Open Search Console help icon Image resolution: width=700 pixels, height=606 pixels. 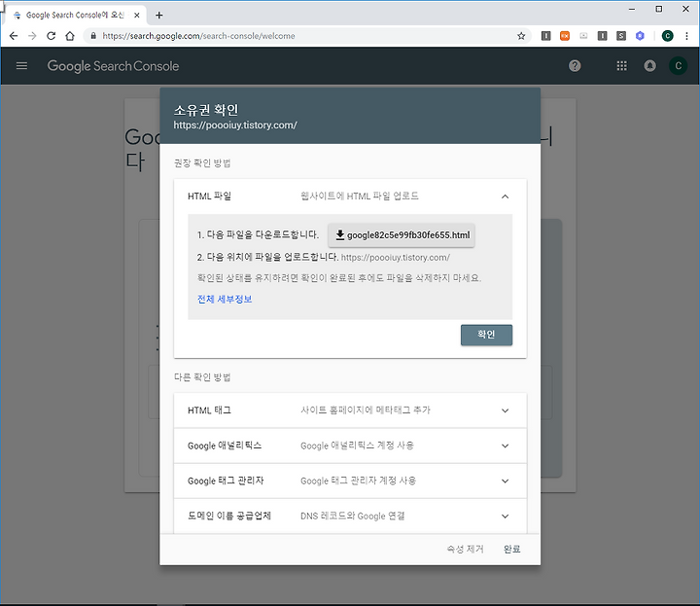tap(575, 66)
